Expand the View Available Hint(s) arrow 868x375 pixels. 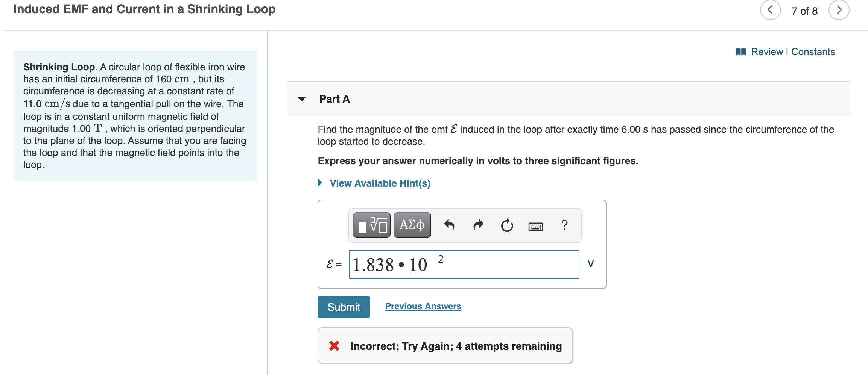point(319,183)
